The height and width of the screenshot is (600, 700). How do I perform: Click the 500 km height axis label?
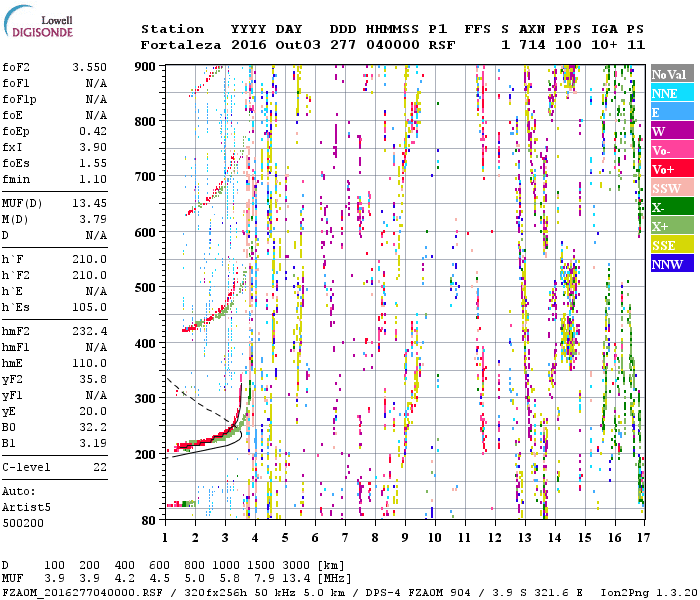[145, 288]
